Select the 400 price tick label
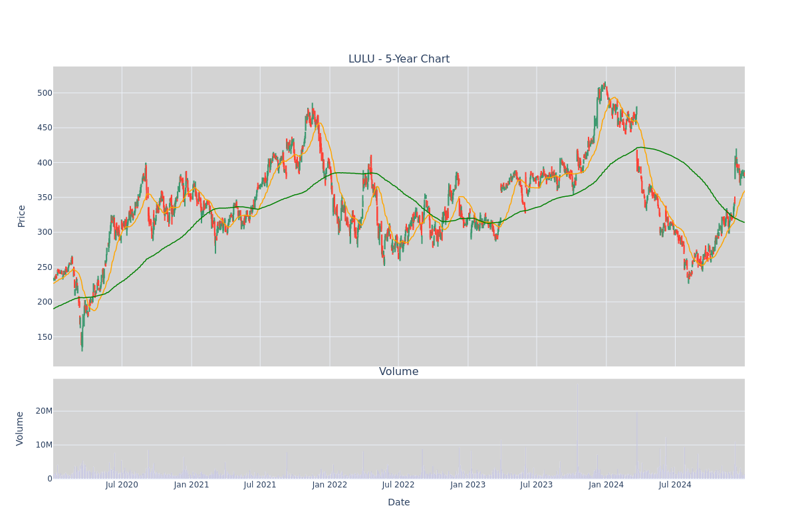 point(44,163)
